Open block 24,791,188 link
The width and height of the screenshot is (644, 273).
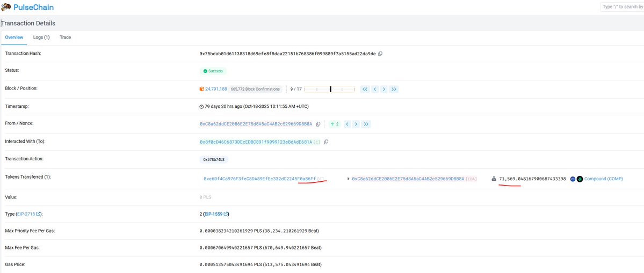coord(216,89)
